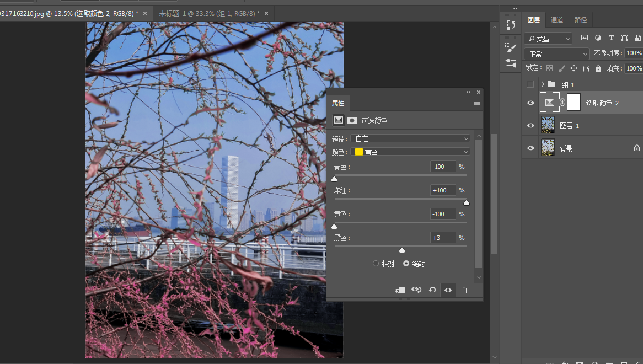Image resolution: width=643 pixels, height=364 pixels.
Task: Open the History panel icon
Action: click(511, 25)
